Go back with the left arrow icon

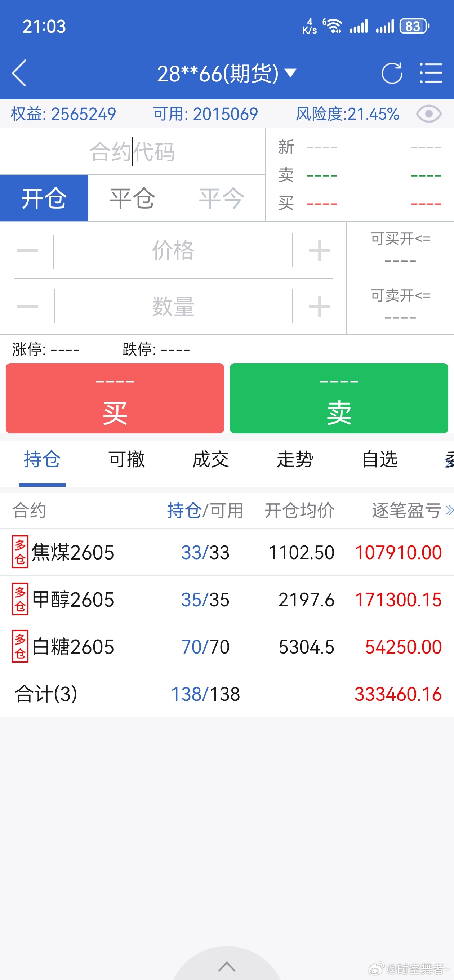click(19, 73)
